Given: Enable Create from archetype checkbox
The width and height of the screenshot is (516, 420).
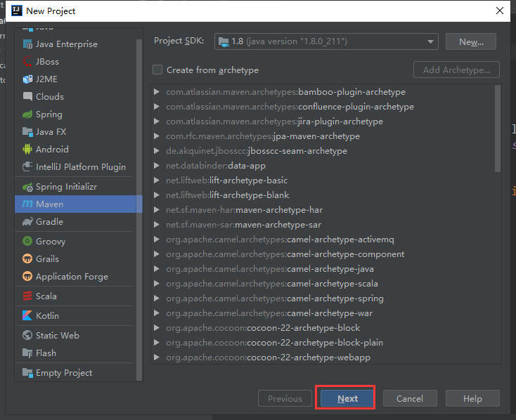Looking at the screenshot, I should 157,70.
